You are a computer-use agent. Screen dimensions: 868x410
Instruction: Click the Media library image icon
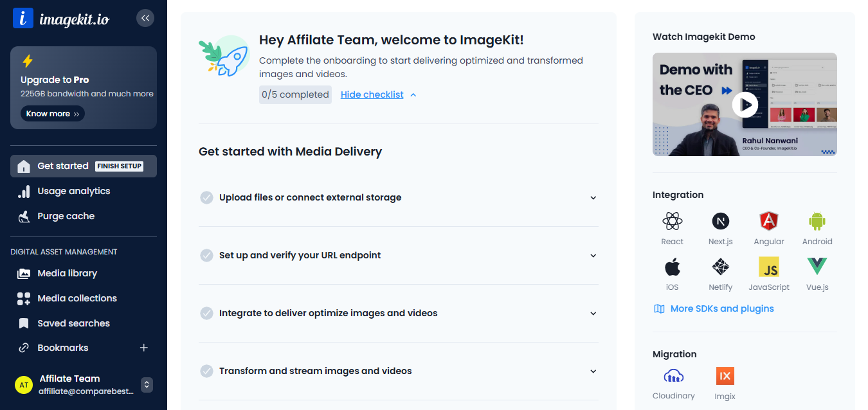click(x=24, y=273)
